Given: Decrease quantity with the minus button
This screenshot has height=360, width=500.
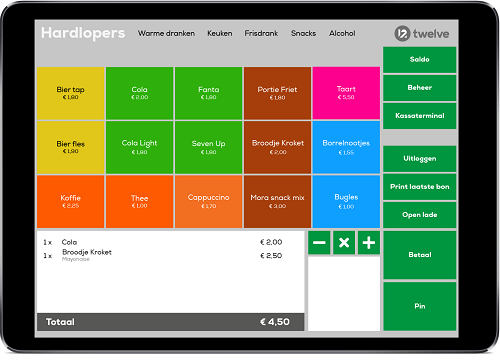Looking at the screenshot, I should [319, 243].
